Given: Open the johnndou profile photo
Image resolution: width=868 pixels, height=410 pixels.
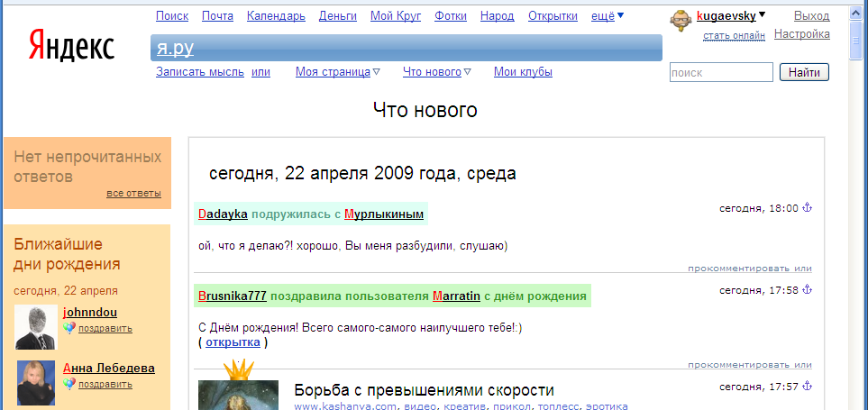Looking at the screenshot, I should point(36,327).
